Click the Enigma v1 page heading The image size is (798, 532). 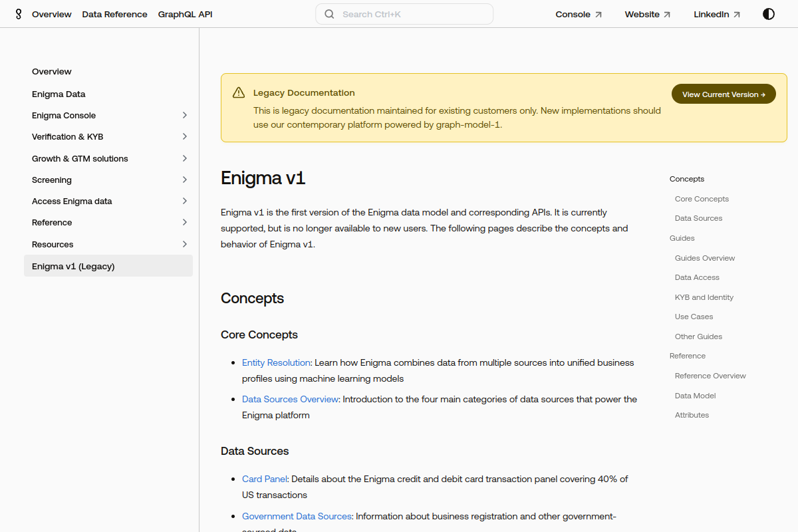263,178
